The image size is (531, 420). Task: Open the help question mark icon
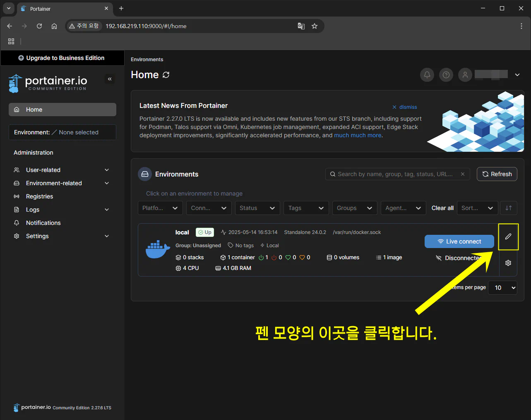coord(446,75)
